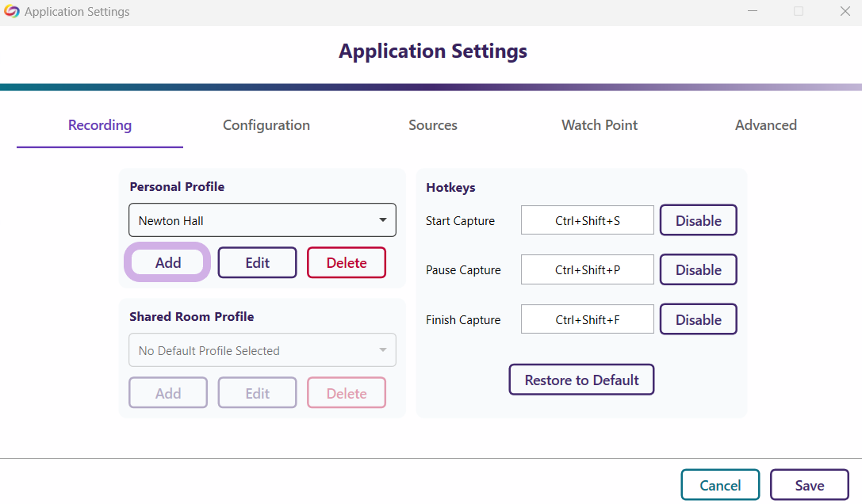
Task: Click the Start Capture hotkey field
Action: click(588, 221)
